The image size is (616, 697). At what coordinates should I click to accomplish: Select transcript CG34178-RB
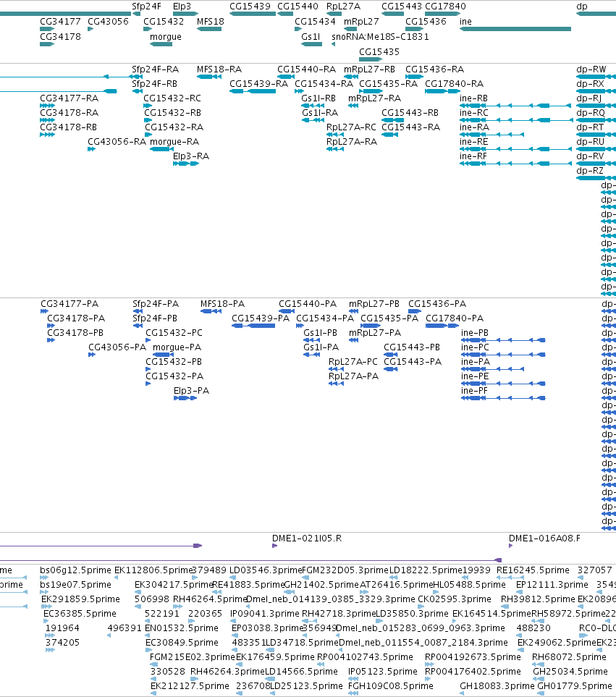[x=69, y=127]
